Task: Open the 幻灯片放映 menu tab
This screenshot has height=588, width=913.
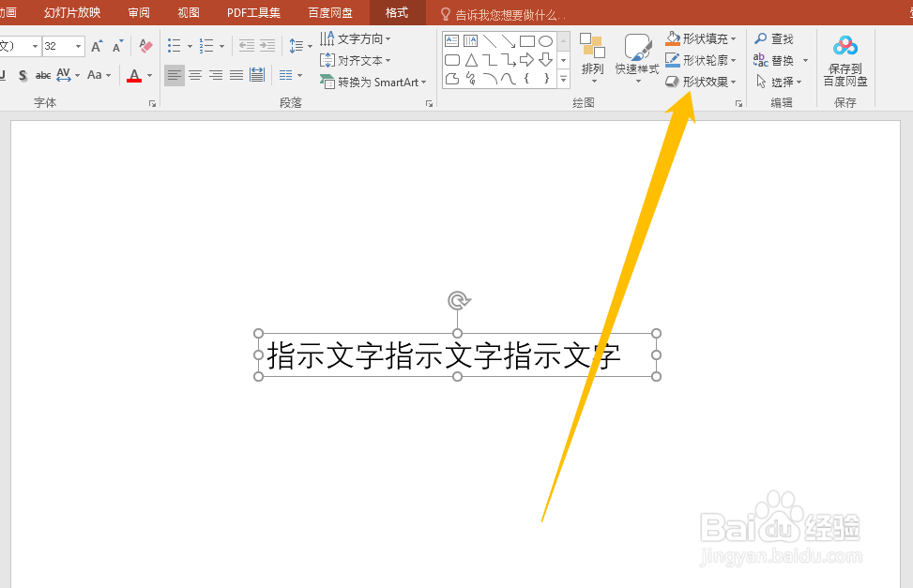Action: coord(72,12)
